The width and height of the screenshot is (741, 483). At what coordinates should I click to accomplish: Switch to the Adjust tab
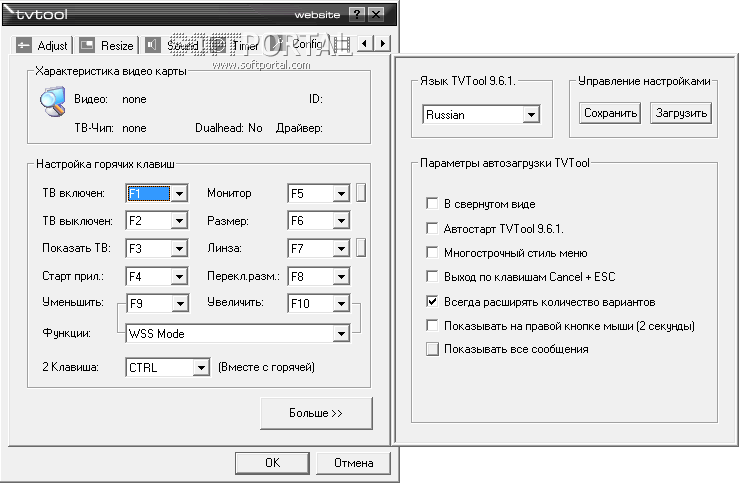tap(43, 45)
